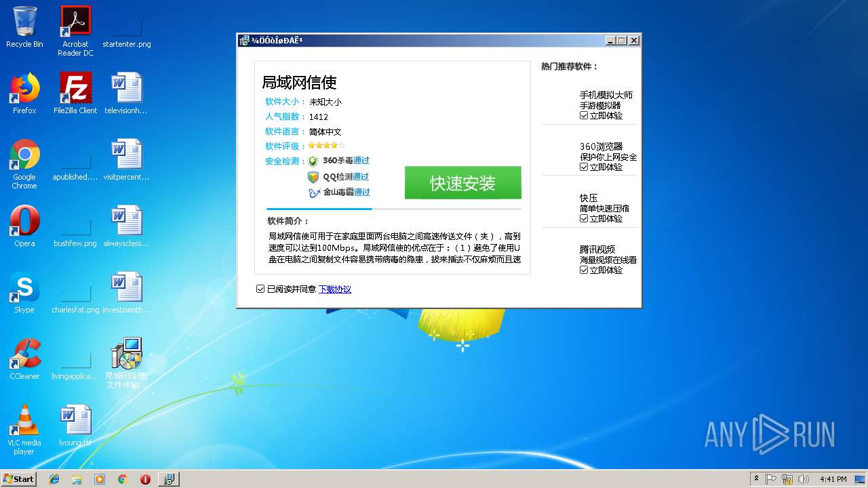Screen dimensions: 868x488
Task: Uncheck 立即体验 under 360浏览器
Action: 584,167
